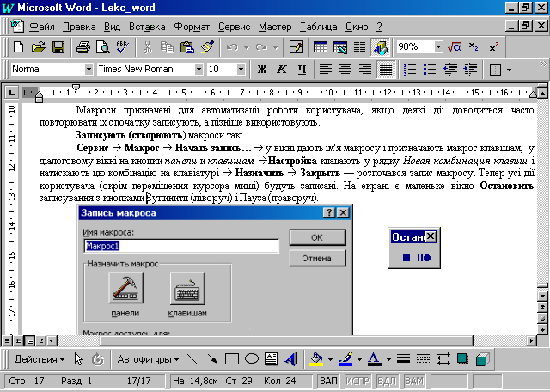
Task: Insert a table using the grid icon
Action: [x=321, y=47]
